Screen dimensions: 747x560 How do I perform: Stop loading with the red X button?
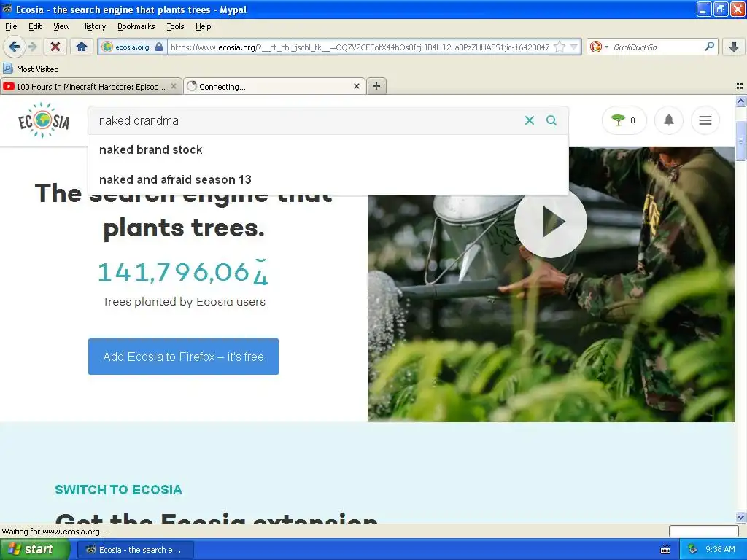(55, 47)
